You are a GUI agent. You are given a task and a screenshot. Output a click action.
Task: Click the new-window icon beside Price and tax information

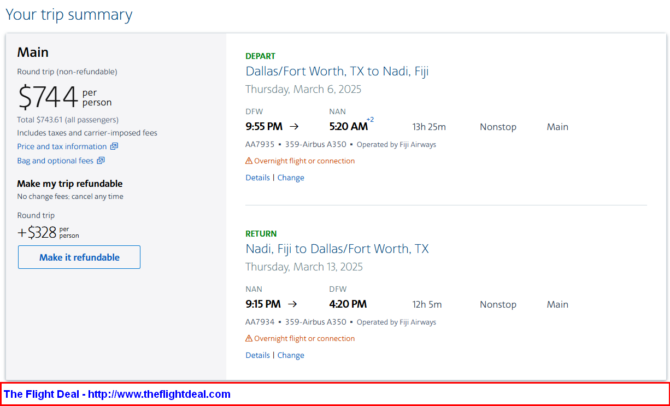114,146
